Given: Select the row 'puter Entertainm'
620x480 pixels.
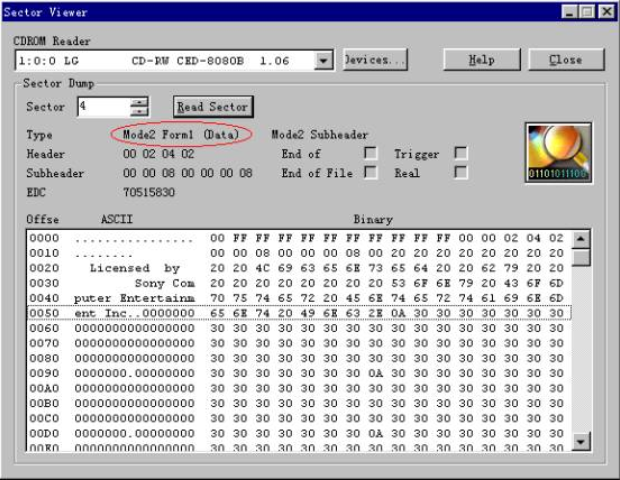Looking at the screenshot, I should click(299, 298).
